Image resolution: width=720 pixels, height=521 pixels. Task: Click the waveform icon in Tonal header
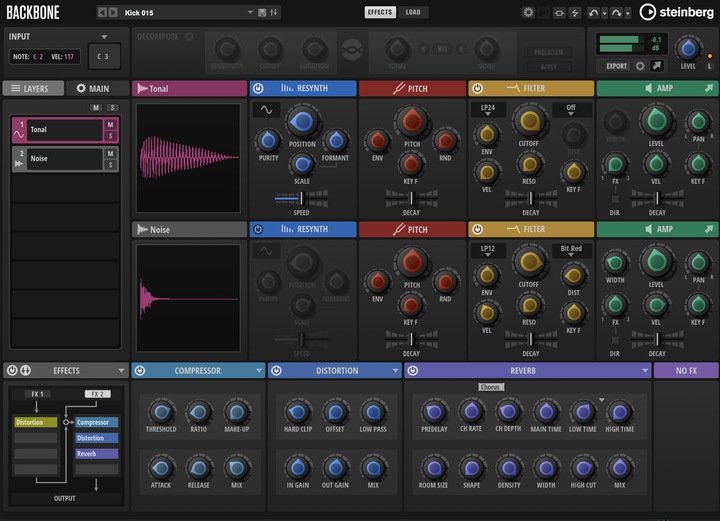point(142,88)
